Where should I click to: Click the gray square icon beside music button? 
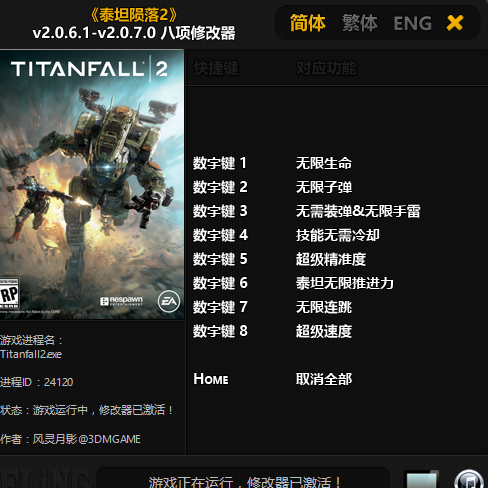(421, 479)
